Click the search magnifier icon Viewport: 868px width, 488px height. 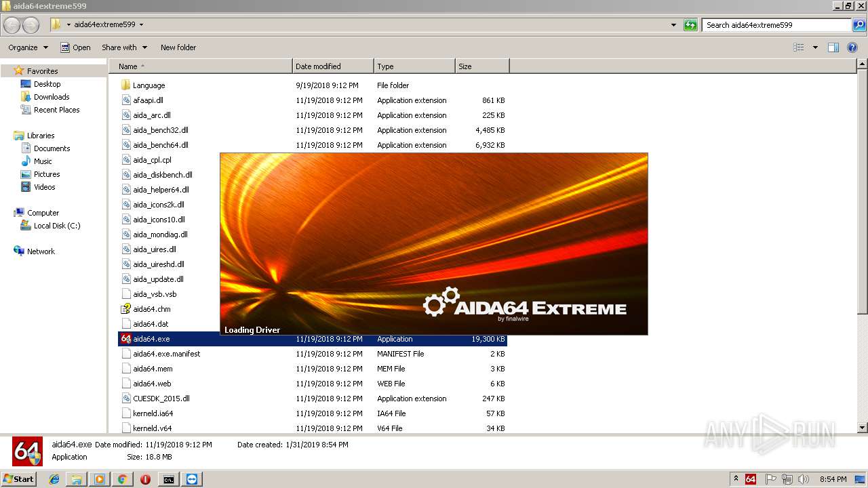coord(859,25)
